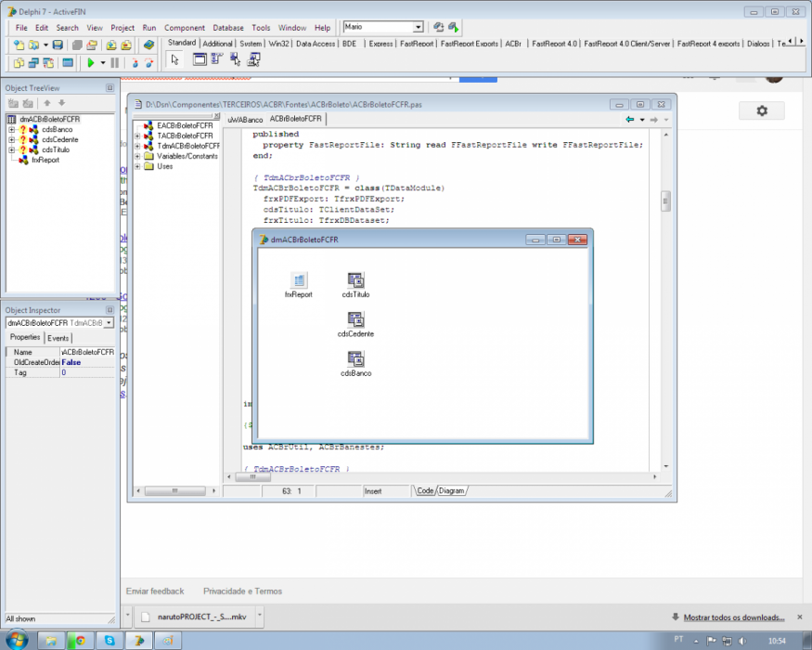The width and height of the screenshot is (812, 650).
Task: Click Add File to Project icon
Action: [x=111, y=45]
